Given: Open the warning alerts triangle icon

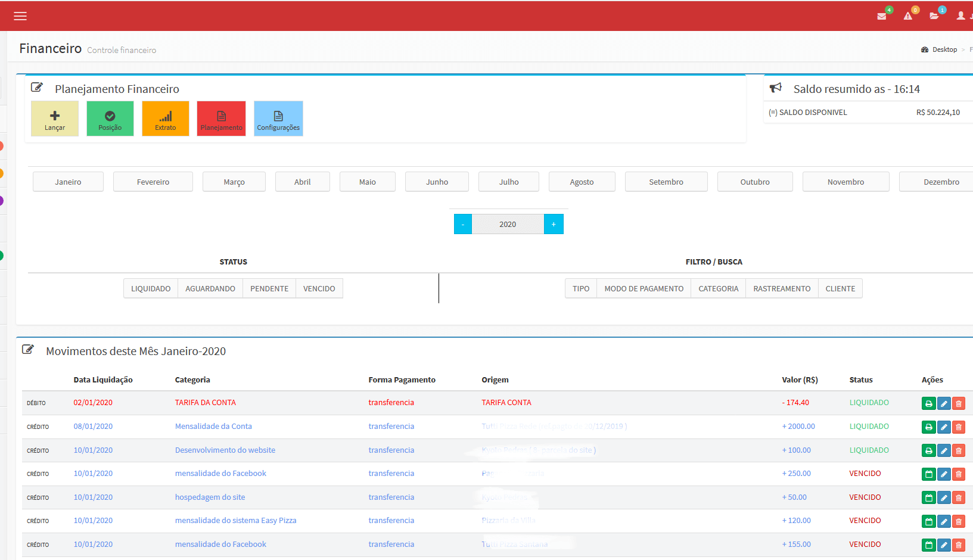Looking at the screenshot, I should click(x=908, y=16).
